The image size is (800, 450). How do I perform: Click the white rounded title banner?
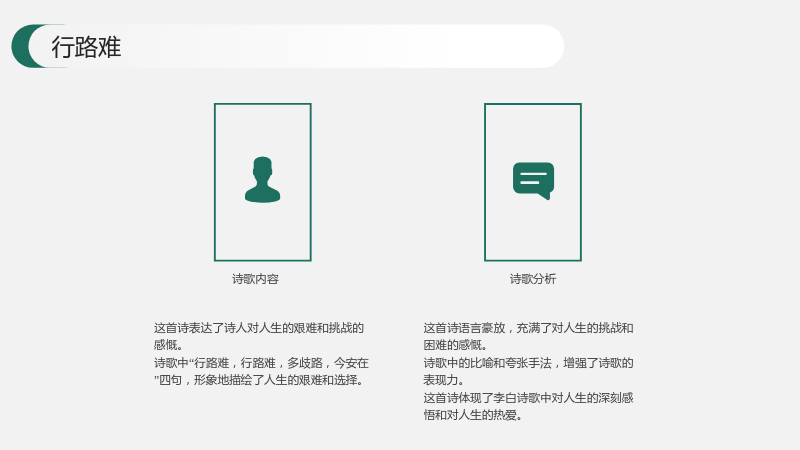tap(296, 46)
